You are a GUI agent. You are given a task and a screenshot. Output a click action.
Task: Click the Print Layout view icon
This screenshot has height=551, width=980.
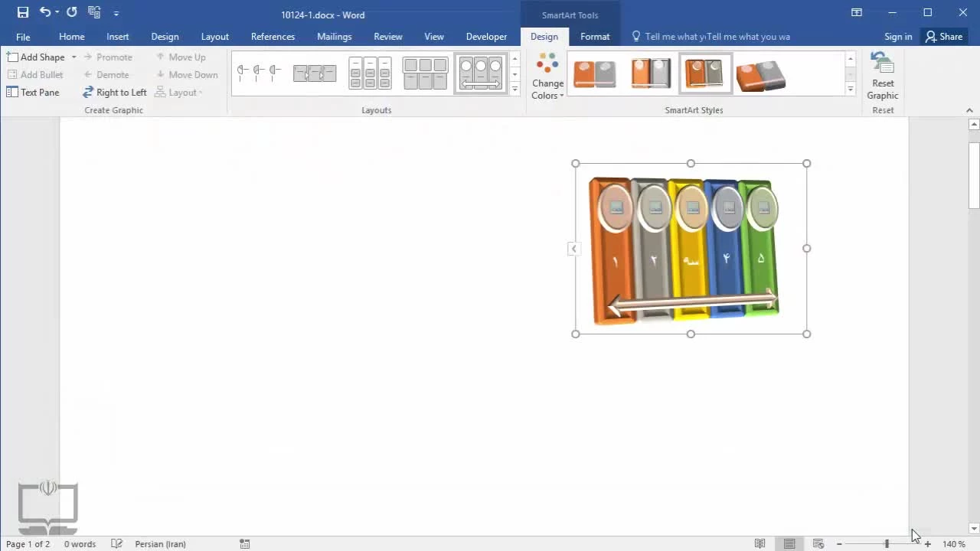click(x=789, y=544)
